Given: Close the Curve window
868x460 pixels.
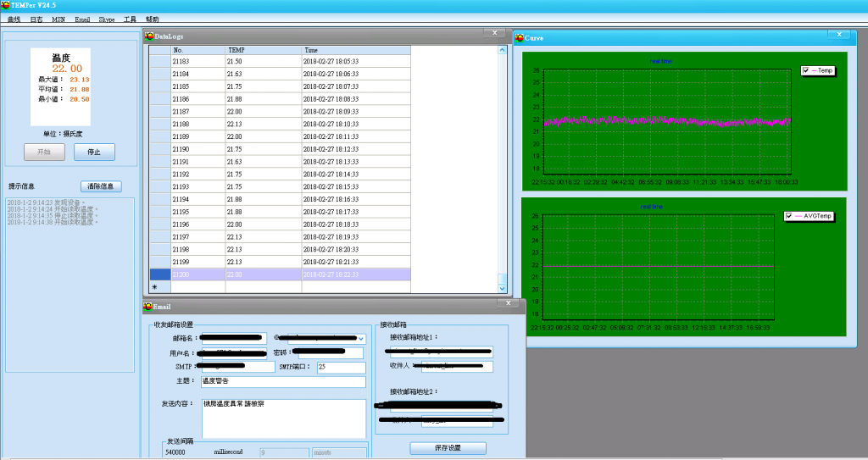Looking at the screenshot, I should coord(838,35).
